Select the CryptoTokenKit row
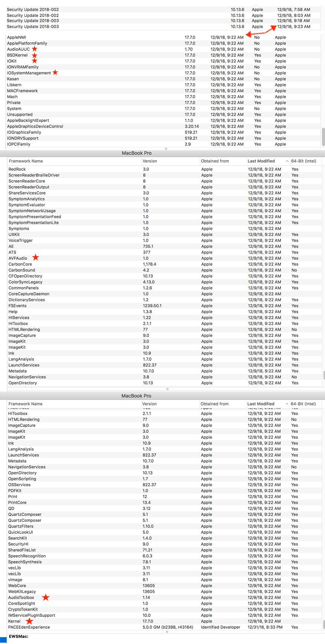This screenshot has height=644, width=325. (x=165, y=609)
